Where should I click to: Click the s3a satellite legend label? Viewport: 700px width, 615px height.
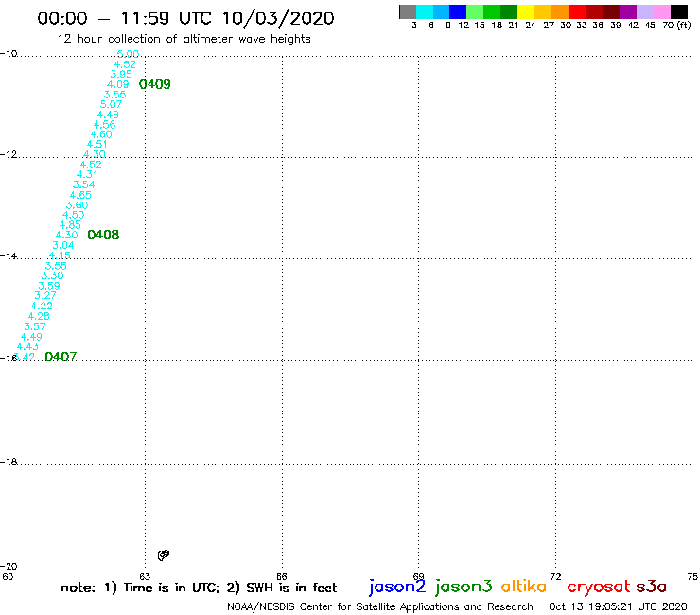click(x=652, y=587)
